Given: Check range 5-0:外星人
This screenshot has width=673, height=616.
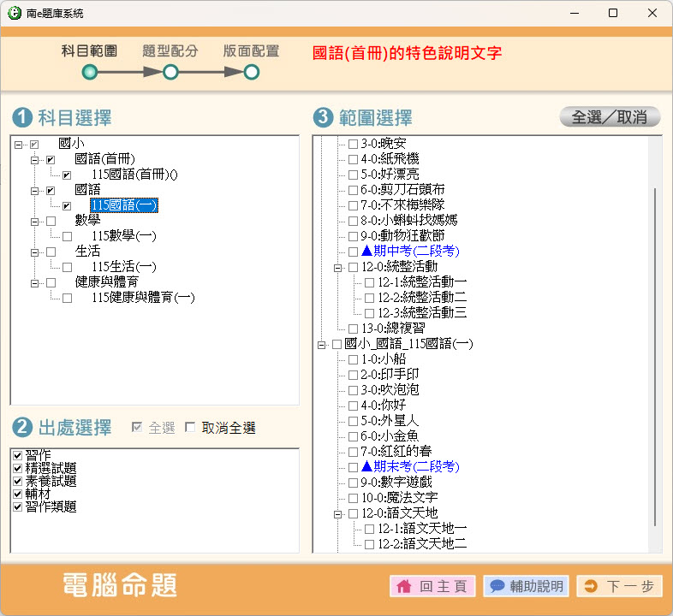Looking at the screenshot, I should coord(353,421).
